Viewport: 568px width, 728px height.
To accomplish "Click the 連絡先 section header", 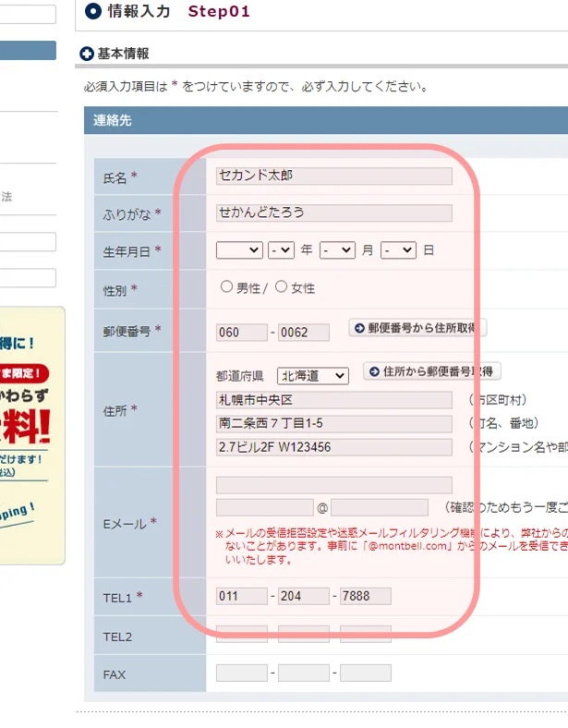I will 326,120.
